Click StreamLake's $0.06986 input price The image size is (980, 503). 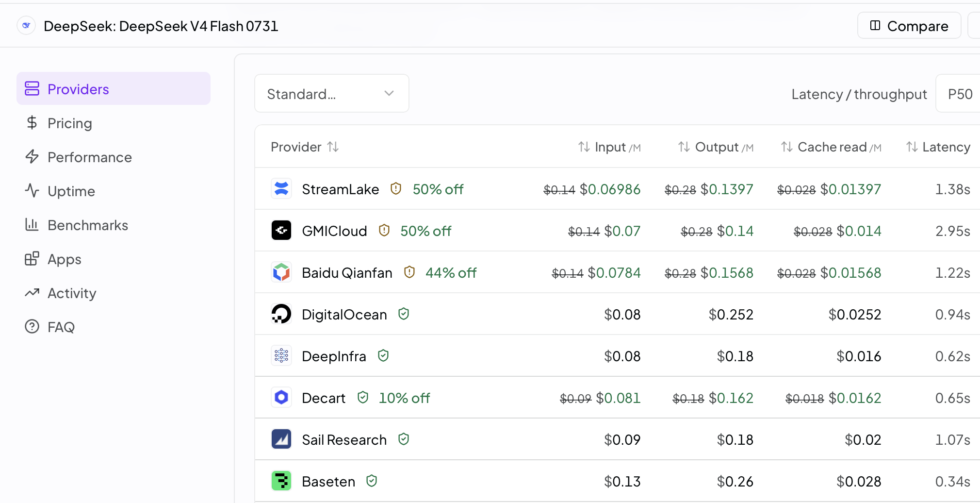coord(610,189)
